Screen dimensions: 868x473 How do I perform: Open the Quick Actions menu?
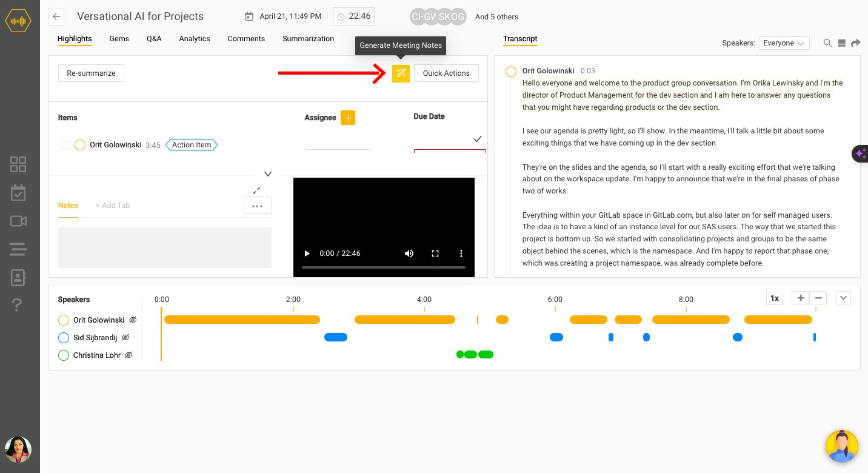tap(446, 73)
